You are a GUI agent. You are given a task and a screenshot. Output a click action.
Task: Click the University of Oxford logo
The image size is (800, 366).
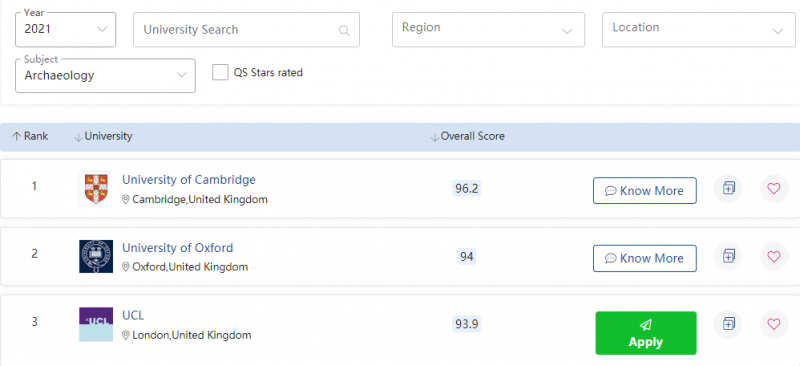[96, 256]
